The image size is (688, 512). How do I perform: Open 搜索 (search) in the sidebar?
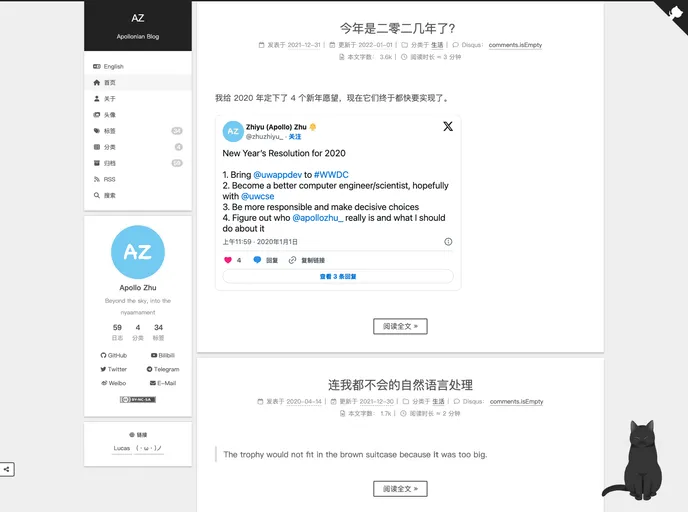(x=109, y=195)
